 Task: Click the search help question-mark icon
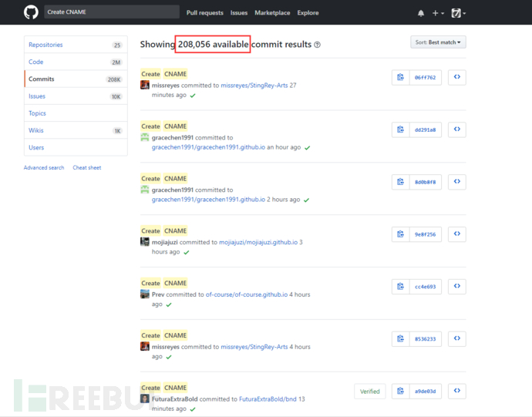[317, 45]
